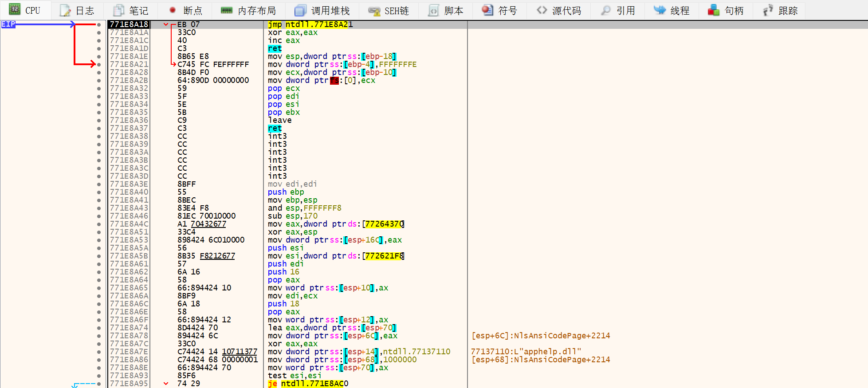Viewport: 868px width, 388px height.
Task: Click underlined bytes 70432677
Action: 208,224
